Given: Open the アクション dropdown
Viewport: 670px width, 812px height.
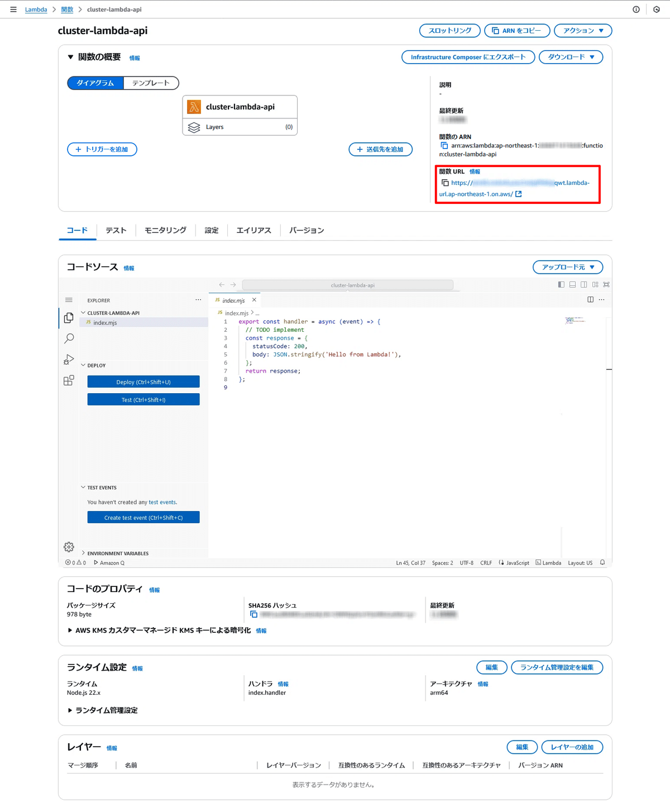Looking at the screenshot, I should [583, 31].
